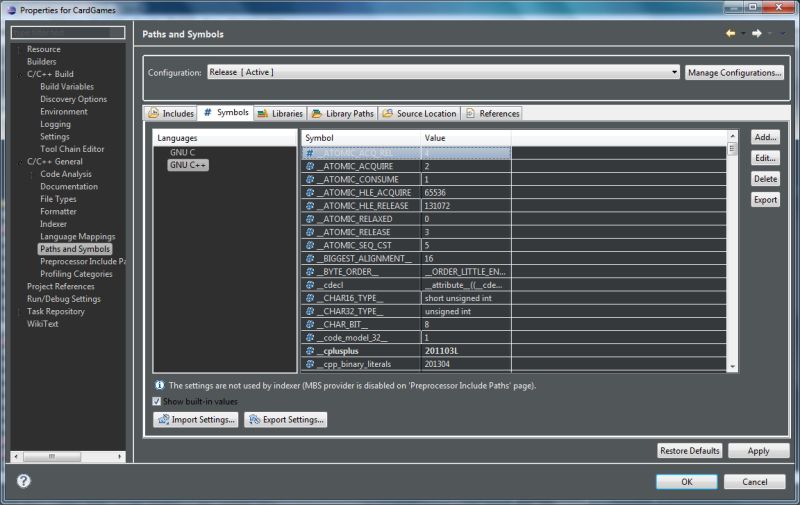Image resolution: width=800 pixels, height=505 pixels.
Task: Click the Import Settings... button
Action: click(196, 420)
